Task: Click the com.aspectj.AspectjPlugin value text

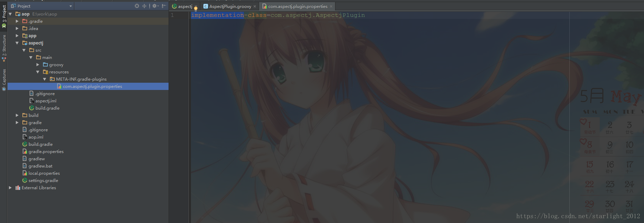Action: pos(318,15)
